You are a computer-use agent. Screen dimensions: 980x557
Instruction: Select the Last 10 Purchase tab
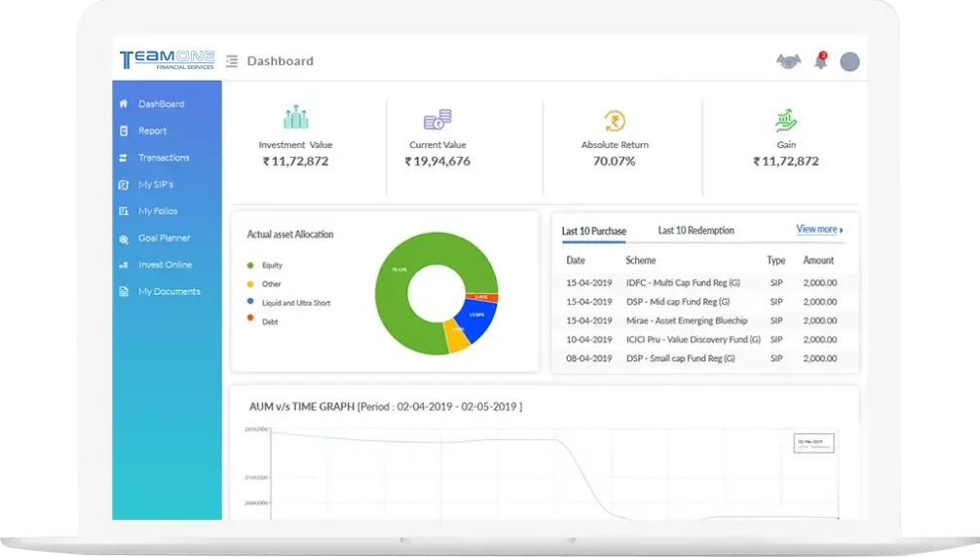point(593,231)
